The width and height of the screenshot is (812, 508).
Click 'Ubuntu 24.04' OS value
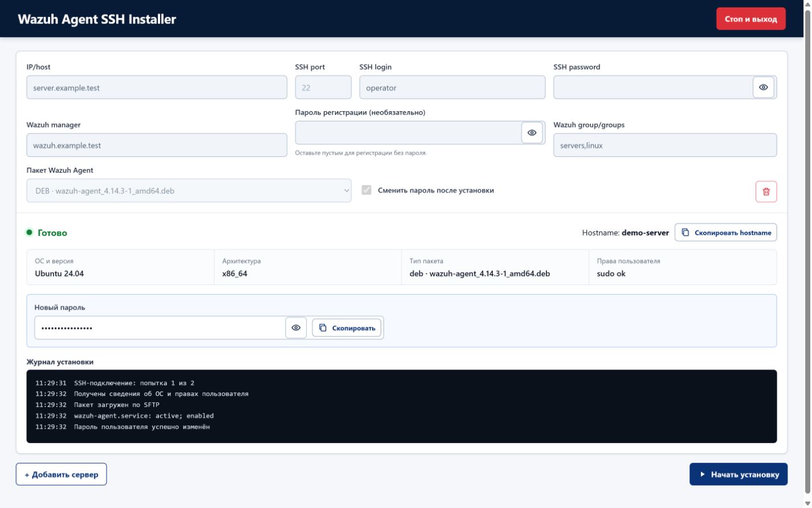point(59,274)
